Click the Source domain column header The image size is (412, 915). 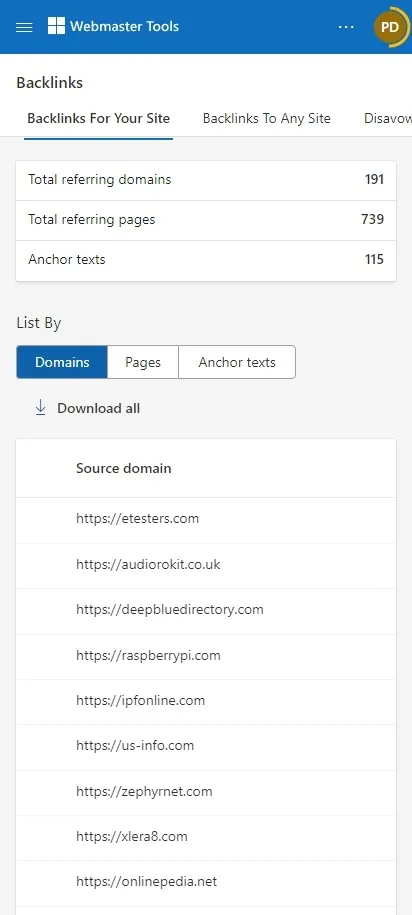124,468
